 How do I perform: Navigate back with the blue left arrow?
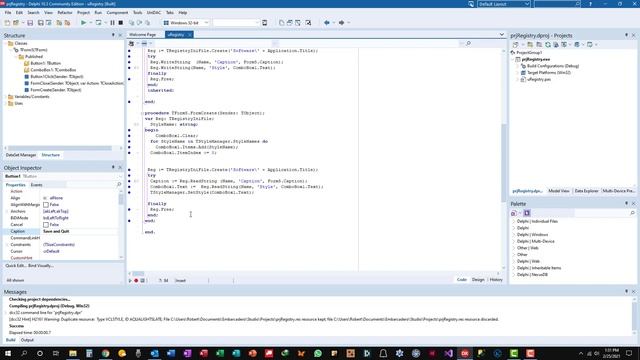(x=327, y=23)
